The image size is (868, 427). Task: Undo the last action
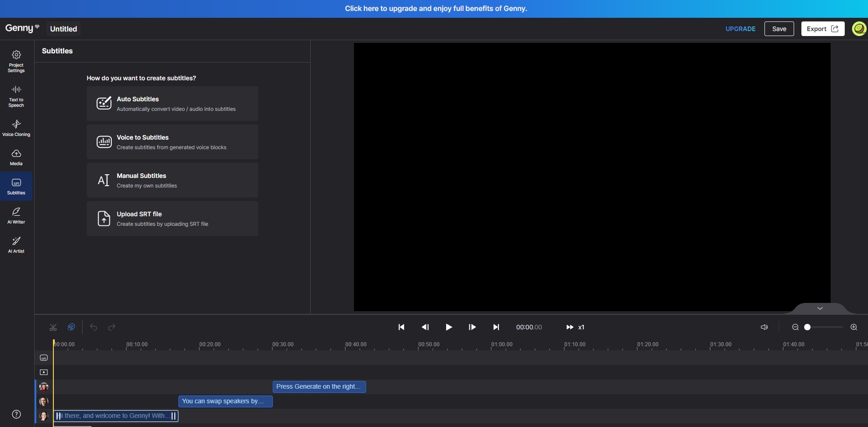pyautogui.click(x=94, y=327)
